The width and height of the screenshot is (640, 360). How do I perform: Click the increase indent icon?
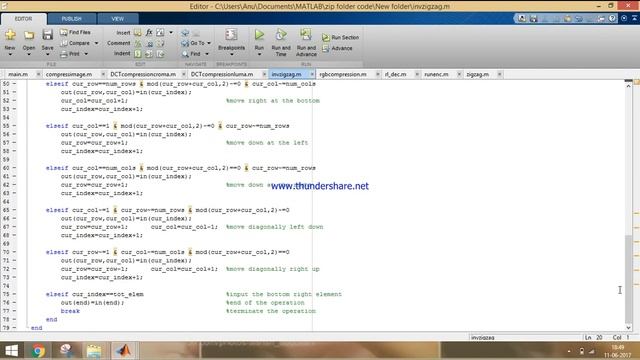(149, 54)
